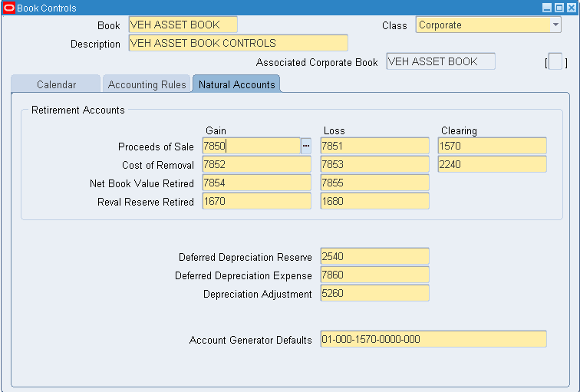This screenshot has width=580, height=392.
Task: Click the Deferred Depreciation Reserve field
Action: (x=374, y=257)
